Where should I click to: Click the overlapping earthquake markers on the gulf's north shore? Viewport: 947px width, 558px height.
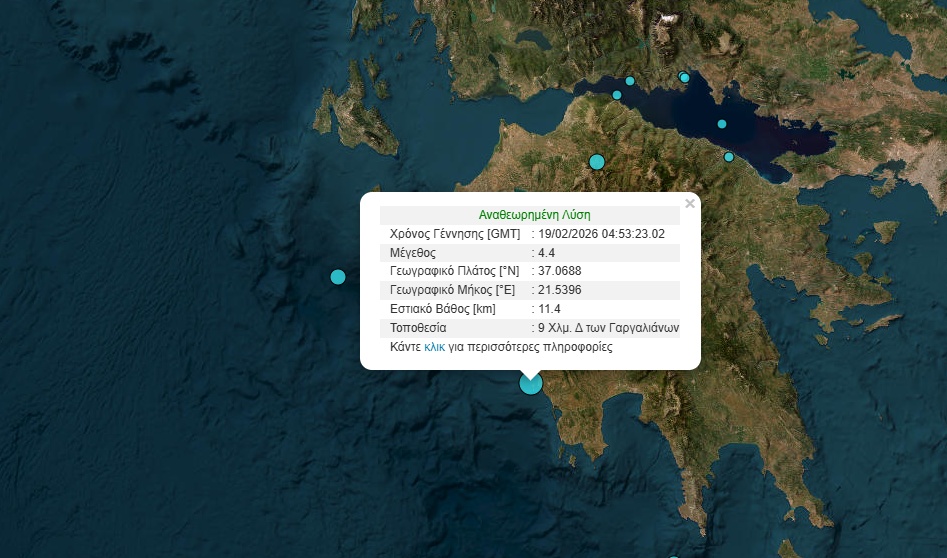point(684,77)
